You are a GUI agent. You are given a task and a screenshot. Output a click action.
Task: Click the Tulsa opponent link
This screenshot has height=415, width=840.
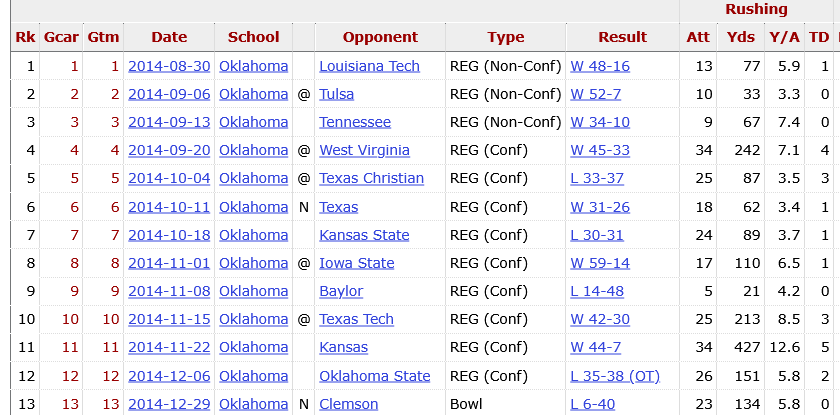point(336,94)
